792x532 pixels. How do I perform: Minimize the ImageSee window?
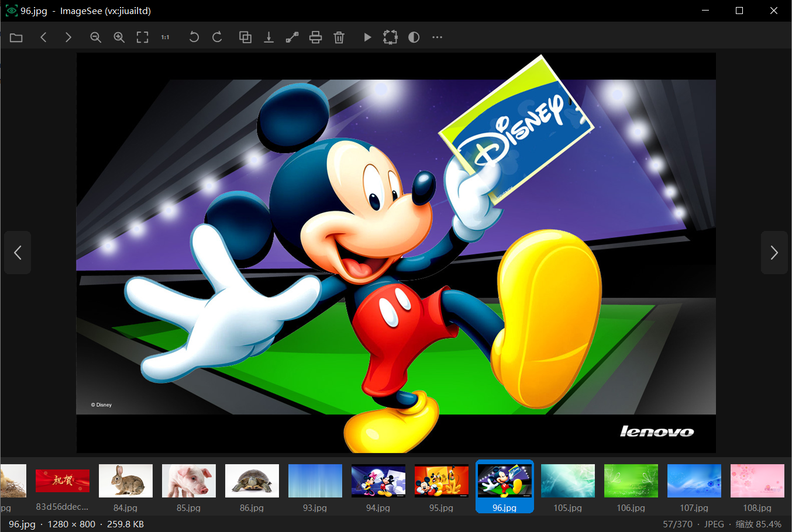[x=705, y=11]
